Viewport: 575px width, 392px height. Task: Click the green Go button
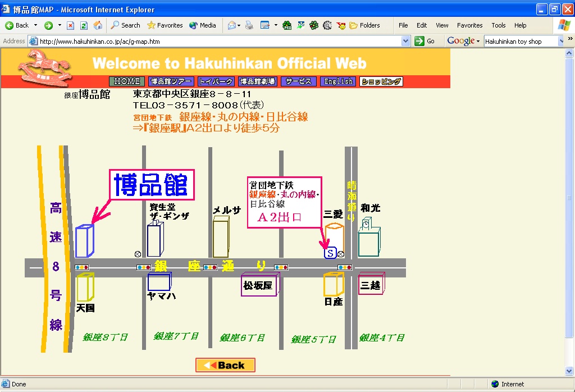pyautogui.click(x=425, y=41)
